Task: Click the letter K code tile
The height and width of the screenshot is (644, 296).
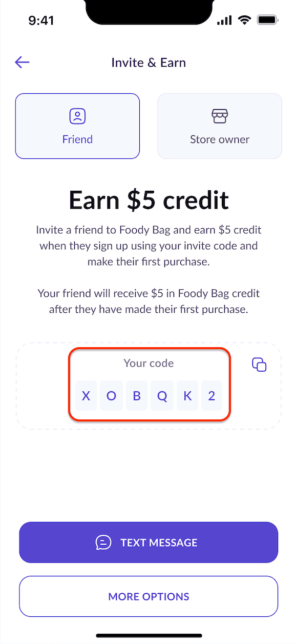Action: point(186,395)
